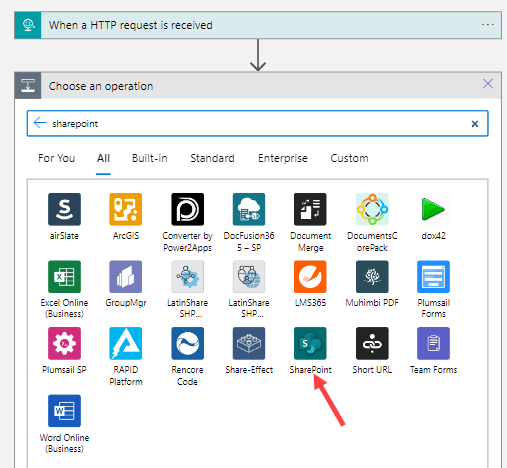Select the DocFusion365 – SP connector

(x=249, y=209)
